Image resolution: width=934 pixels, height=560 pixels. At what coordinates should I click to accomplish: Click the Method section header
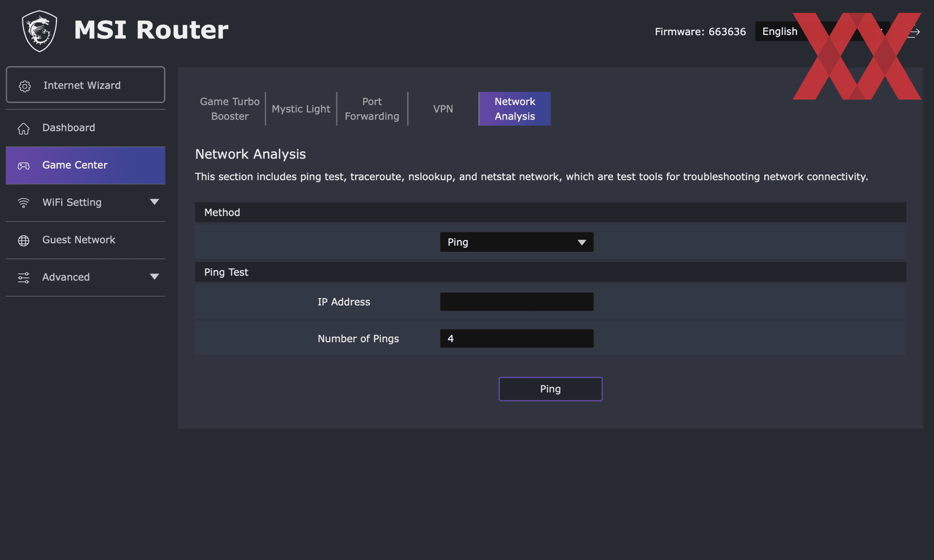tap(551, 212)
